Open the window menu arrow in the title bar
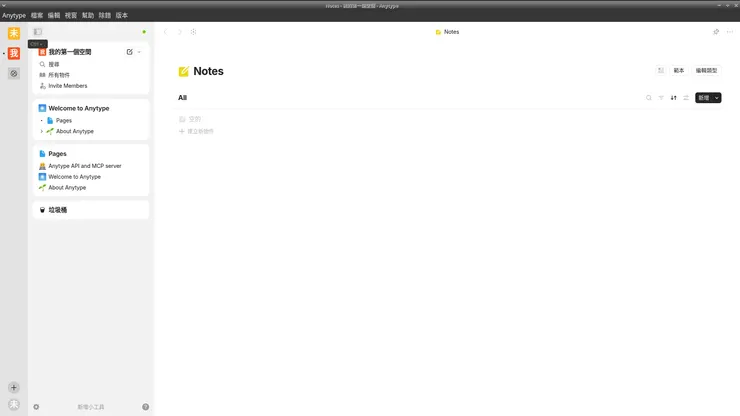This screenshot has height=416, width=740. (4, 5)
